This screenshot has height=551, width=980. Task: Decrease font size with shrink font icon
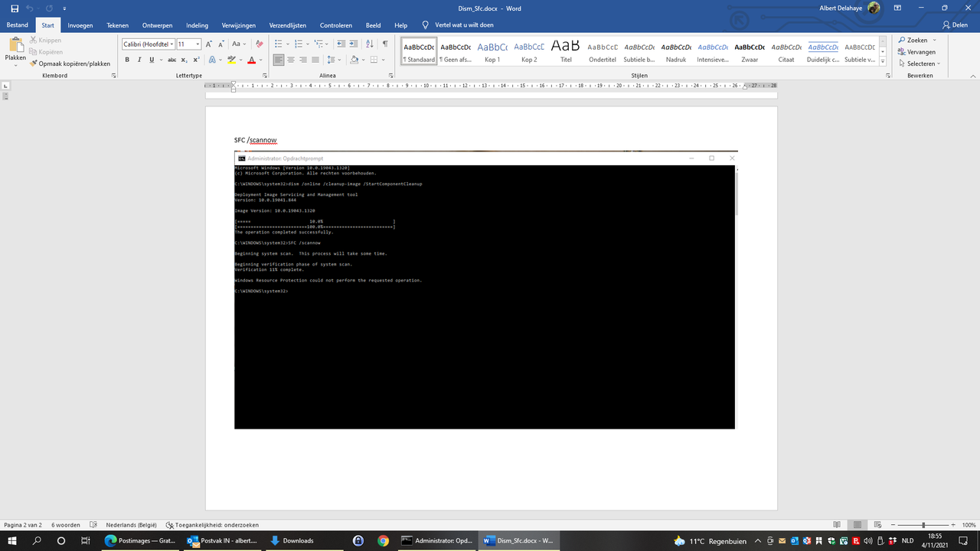[x=220, y=44]
